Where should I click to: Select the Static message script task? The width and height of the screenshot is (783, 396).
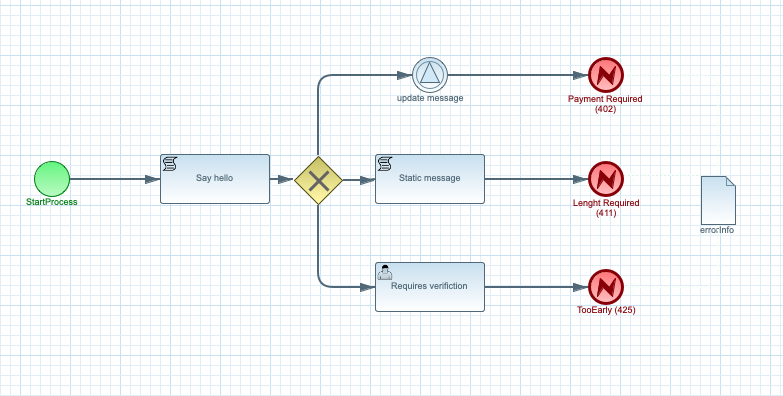click(x=430, y=179)
